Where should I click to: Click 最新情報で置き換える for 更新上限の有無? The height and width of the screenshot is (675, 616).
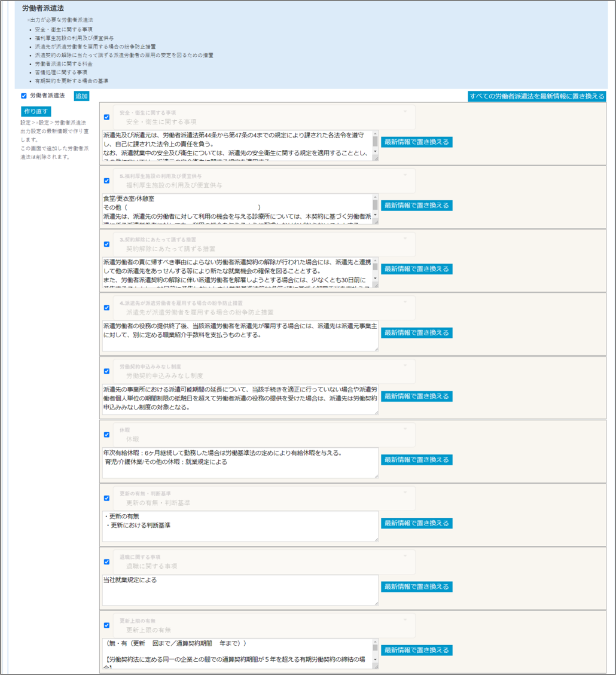(x=417, y=650)
